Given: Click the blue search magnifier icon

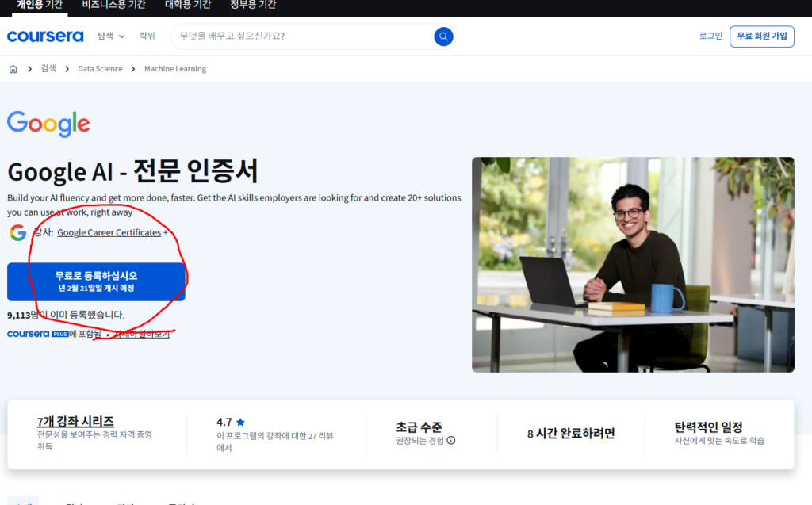Looking at the screenshot, I should [443, 36].
